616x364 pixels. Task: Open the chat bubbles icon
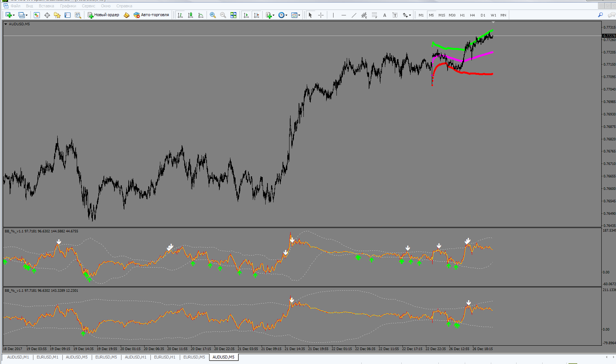click(x=611, y=15)
